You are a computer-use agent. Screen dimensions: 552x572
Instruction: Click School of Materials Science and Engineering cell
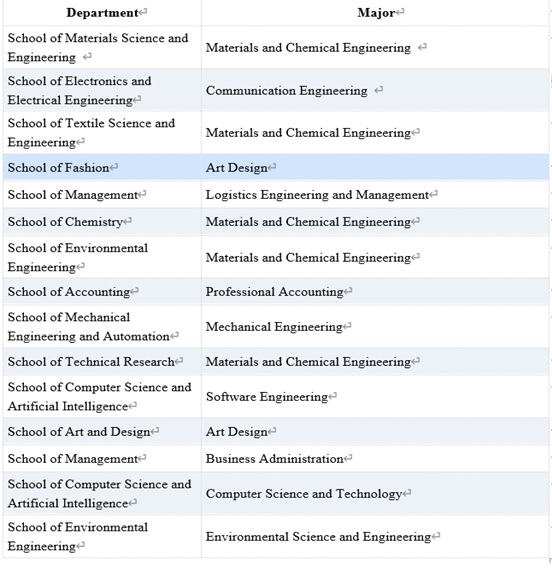(x=102, y=47)
